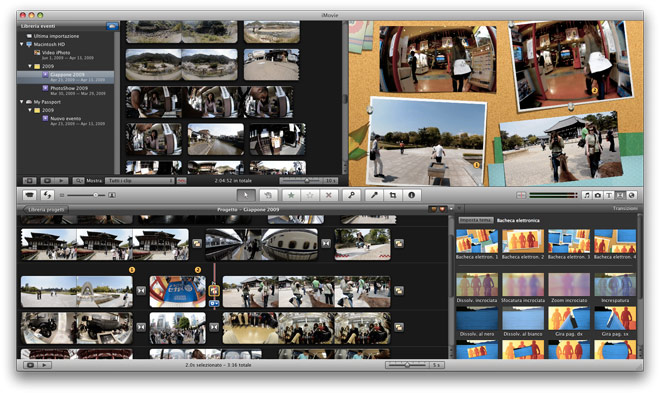This screenshot has height=394, width=660.
Task: Show the photo browser with camera icon
Action: tap(598, 195)
